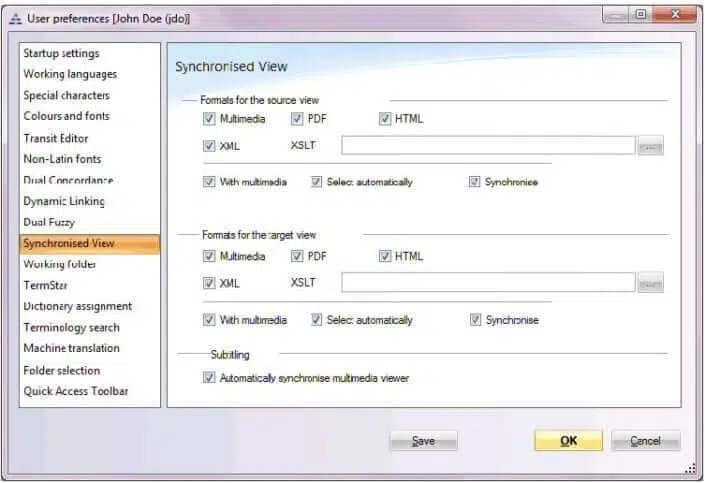
Task: Open Quick Access Toolbar settings
Action: coord(76,391)
